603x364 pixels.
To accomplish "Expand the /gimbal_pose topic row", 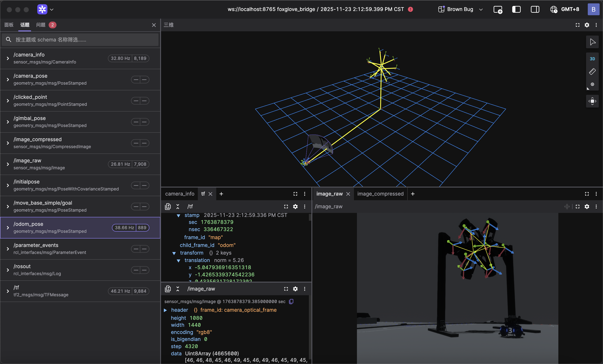I will point(8,122).
